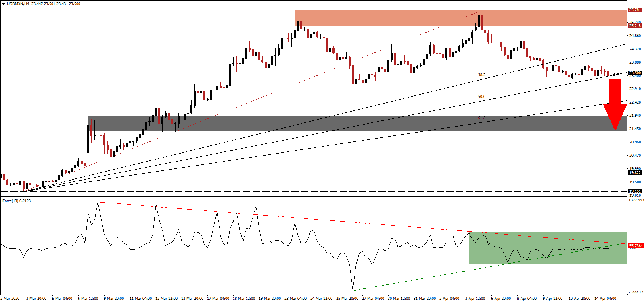Screen dimensions: 644x303
Task: Click the orange resistance zone rectangle
Action: [x=461, y=18]
